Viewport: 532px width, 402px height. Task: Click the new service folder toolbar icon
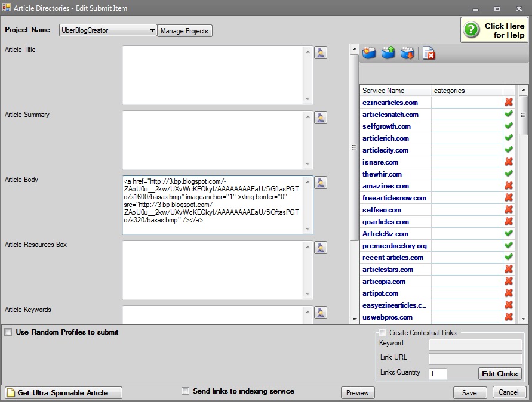369,53
